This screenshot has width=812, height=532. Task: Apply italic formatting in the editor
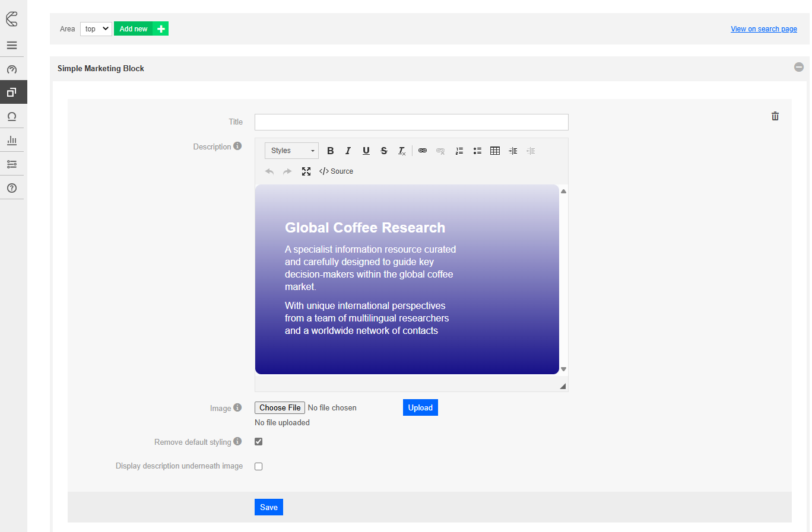(348, 151)
